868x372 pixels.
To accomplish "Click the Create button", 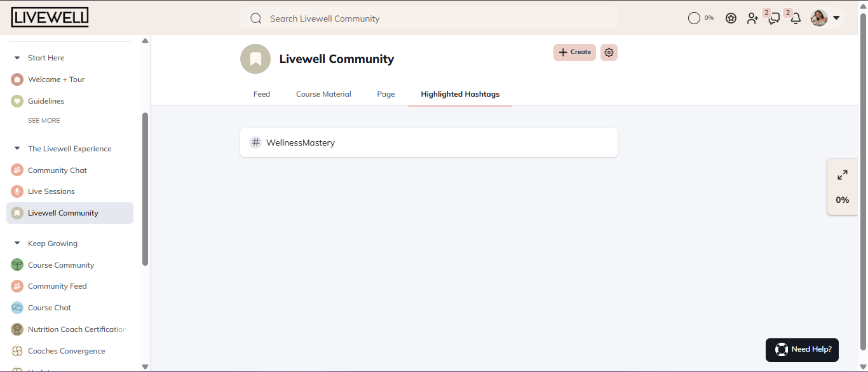I will (574, 53).
